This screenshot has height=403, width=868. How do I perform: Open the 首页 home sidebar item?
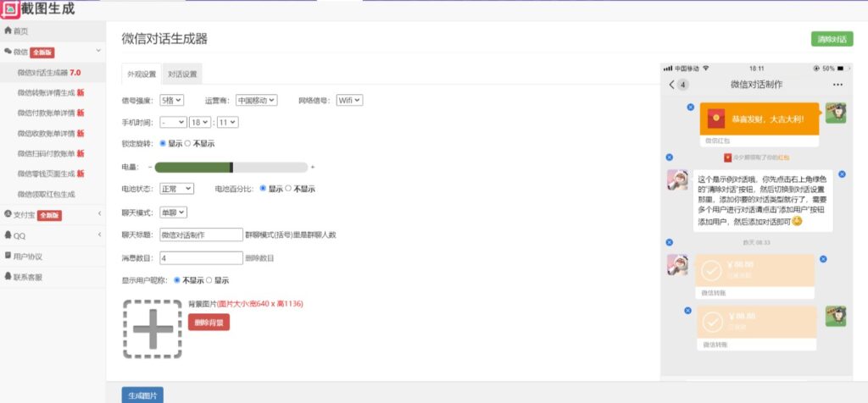[53, 31]
